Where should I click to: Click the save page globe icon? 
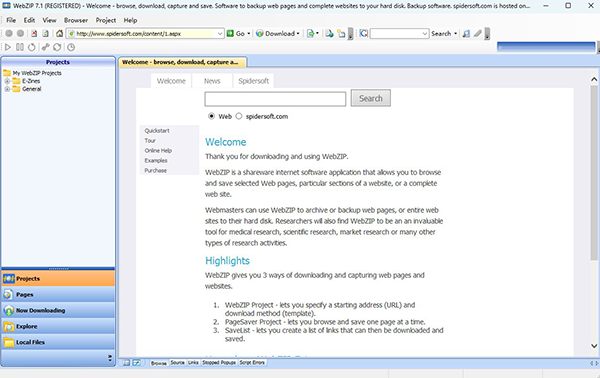[329, 34]
